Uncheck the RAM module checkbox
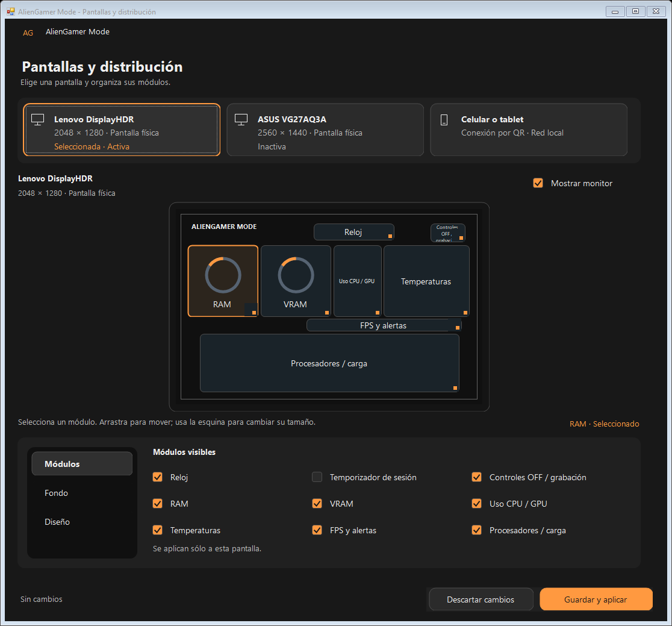672x626 pixels. click(x=158, y=503)
